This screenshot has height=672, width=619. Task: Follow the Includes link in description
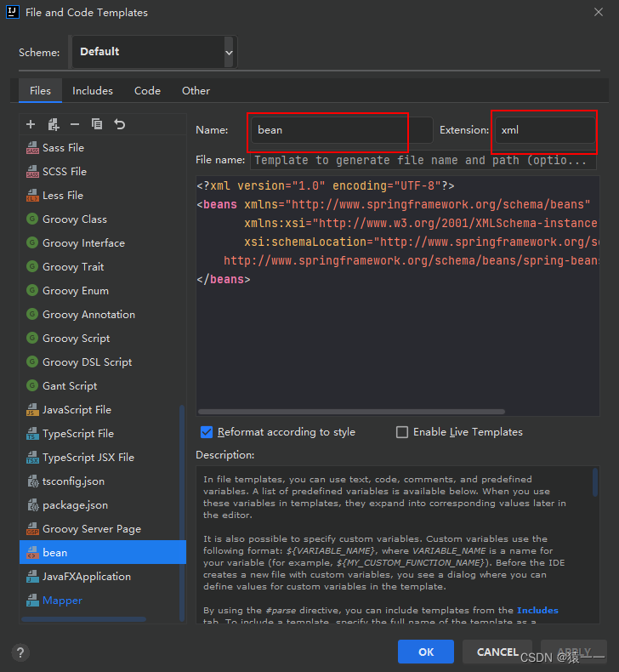pos(537,610)
